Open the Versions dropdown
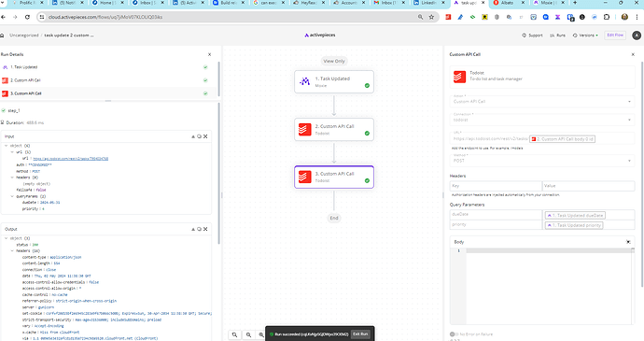 pos(585,36)
